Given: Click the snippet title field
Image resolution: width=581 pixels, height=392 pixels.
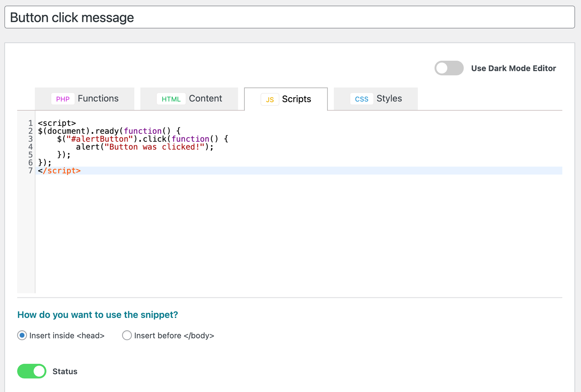Looking at the screenshot, I should pyautogui.click(x=155, y=17).
